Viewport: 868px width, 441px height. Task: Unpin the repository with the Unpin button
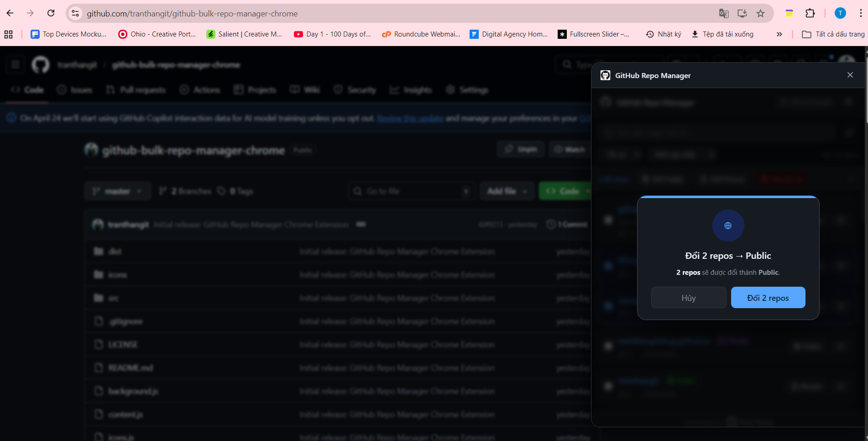(520, 149)
